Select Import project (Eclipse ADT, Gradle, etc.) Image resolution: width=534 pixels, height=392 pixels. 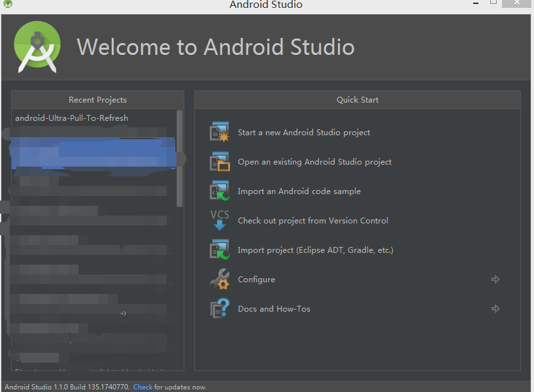click(315, 250)
